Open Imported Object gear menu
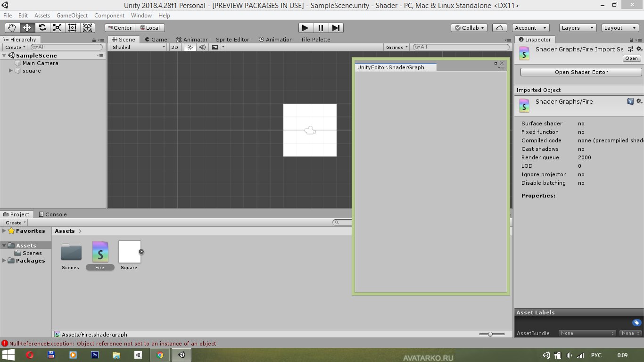This screenshot has width=644, height=362. tap(639, 101)
